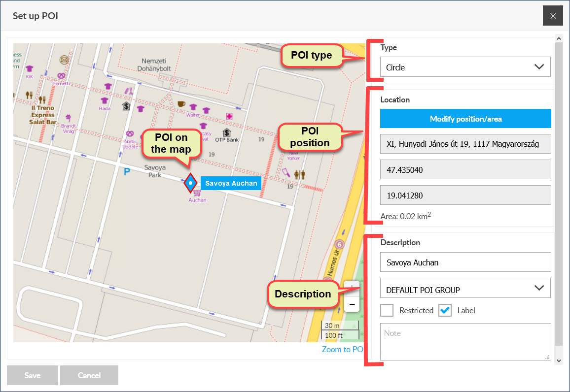Screen dimensions: 570x392
Task: Click the OTP Bank icon on the map
Action: (x=227, y=132)
